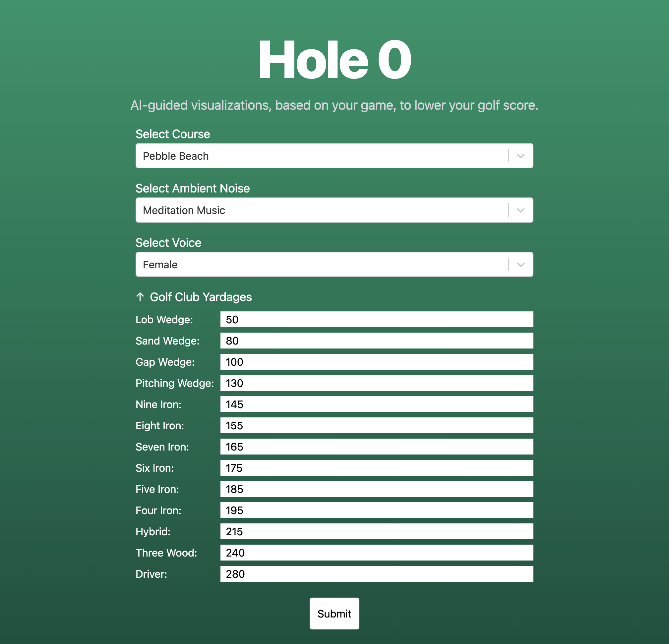Select the Pitching Wedge yardage field

click(x=376, y=383)
